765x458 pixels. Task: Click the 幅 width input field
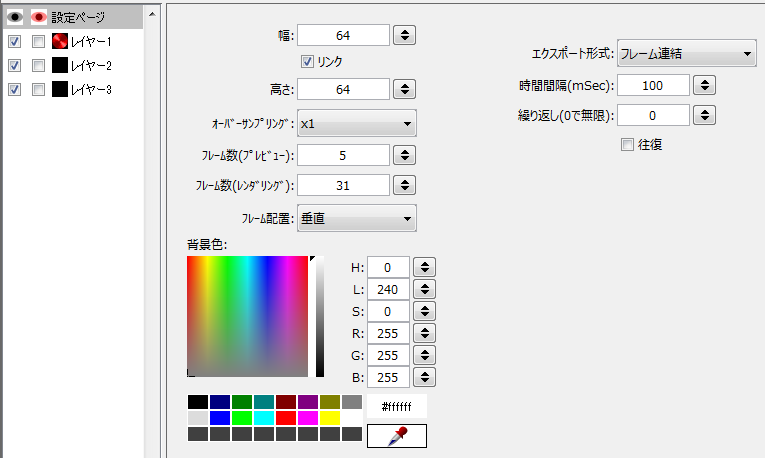tap(343, 35)
